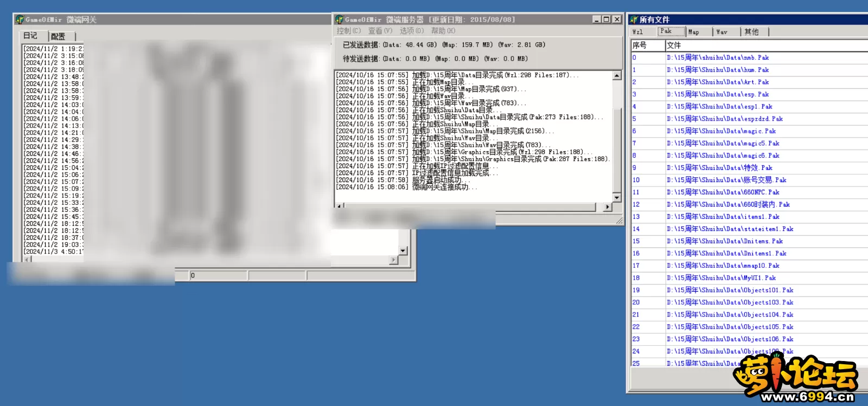Select file row Objects106.Pak

[749, 339]
